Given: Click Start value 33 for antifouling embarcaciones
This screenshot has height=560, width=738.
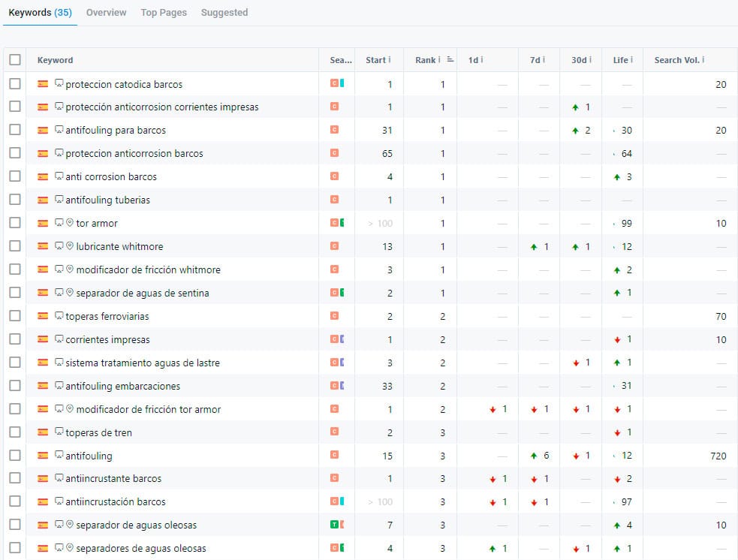Looking at the screenshot, I should 387,387.
